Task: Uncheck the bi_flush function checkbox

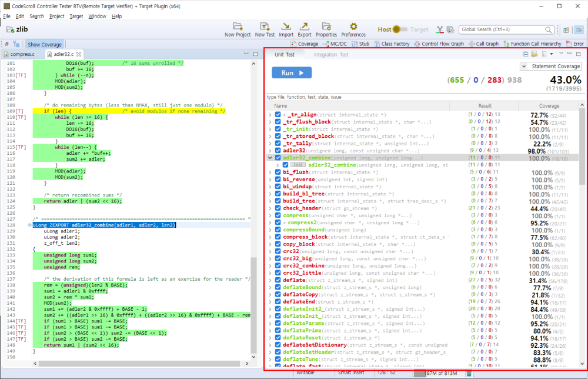Action: [x=278, y=172]
